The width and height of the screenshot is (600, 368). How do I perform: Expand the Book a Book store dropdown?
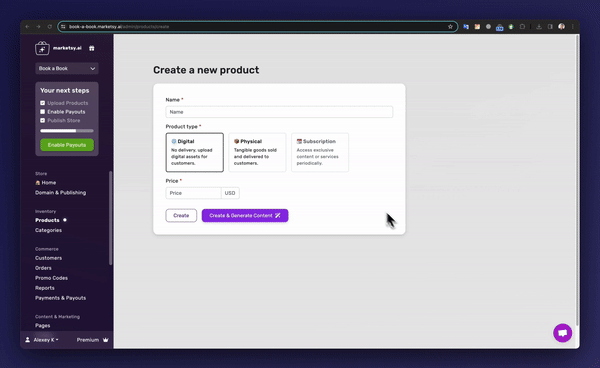point(67,68)
